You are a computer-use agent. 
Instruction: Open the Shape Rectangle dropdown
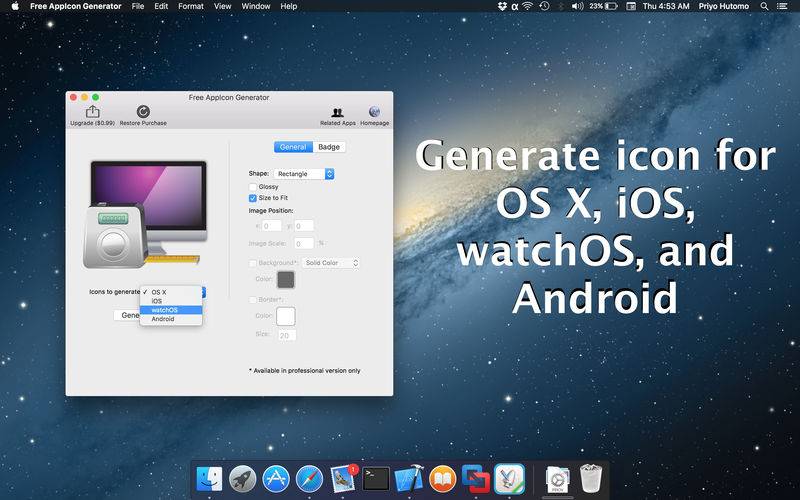point(304,174)
